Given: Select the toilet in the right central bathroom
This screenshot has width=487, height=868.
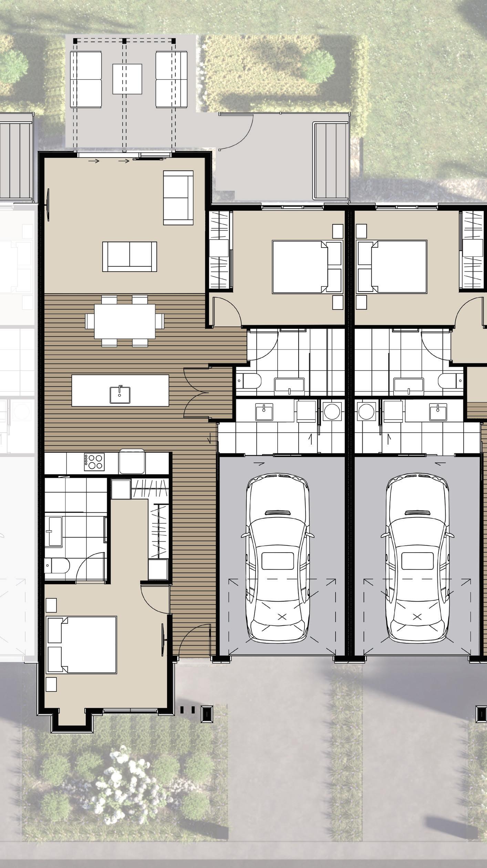Looking at the screenshot, I should tap(451, 381).
